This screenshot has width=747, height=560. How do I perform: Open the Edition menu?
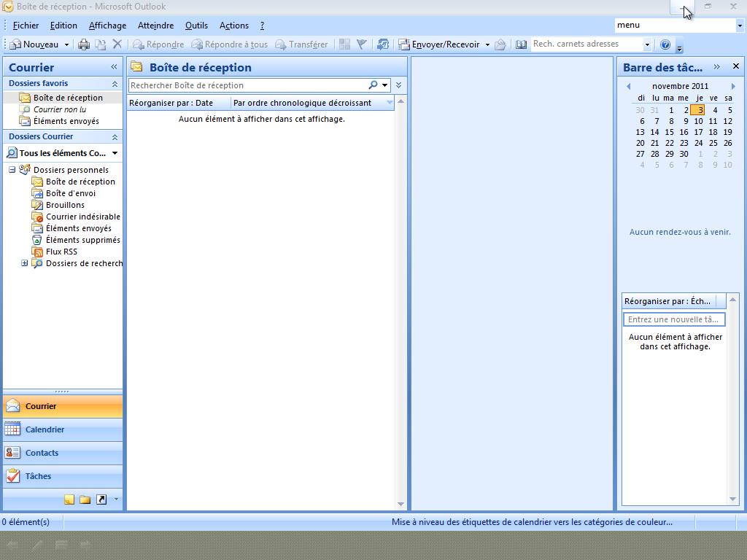click(x=63, y=26)
